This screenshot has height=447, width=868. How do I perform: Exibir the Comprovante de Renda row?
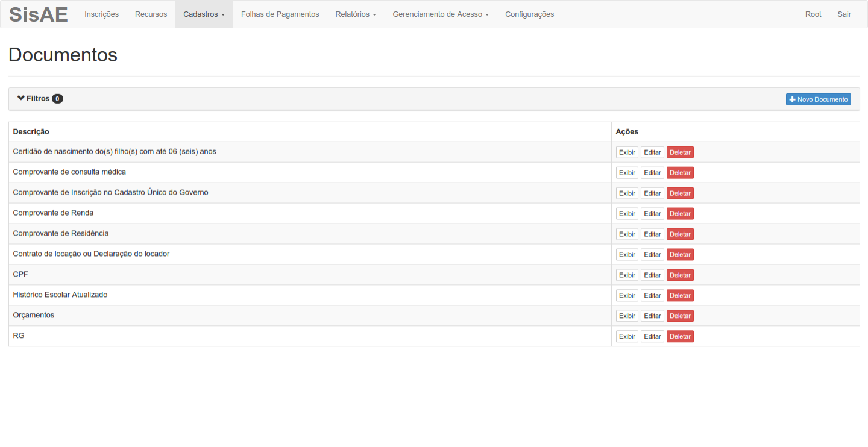point(627,214)
